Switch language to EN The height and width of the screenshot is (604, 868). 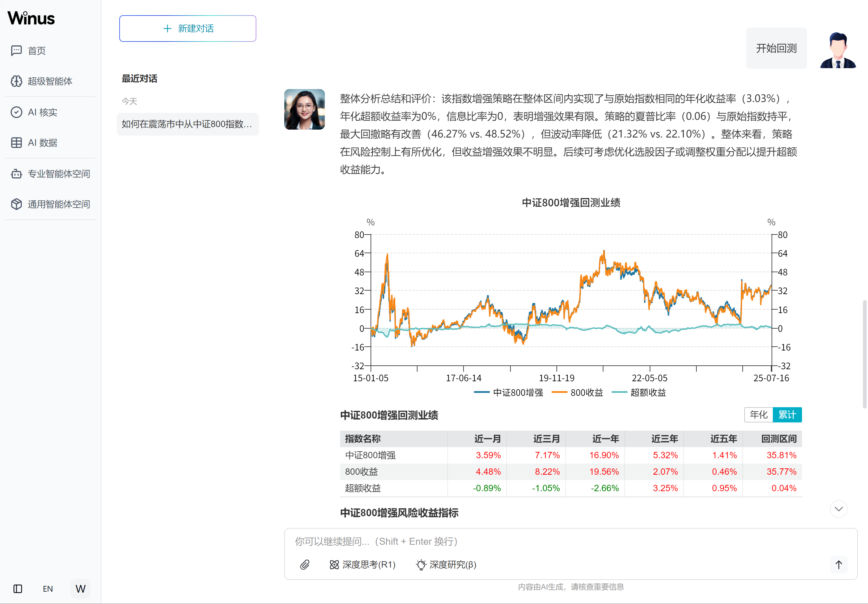click(48, 588)
